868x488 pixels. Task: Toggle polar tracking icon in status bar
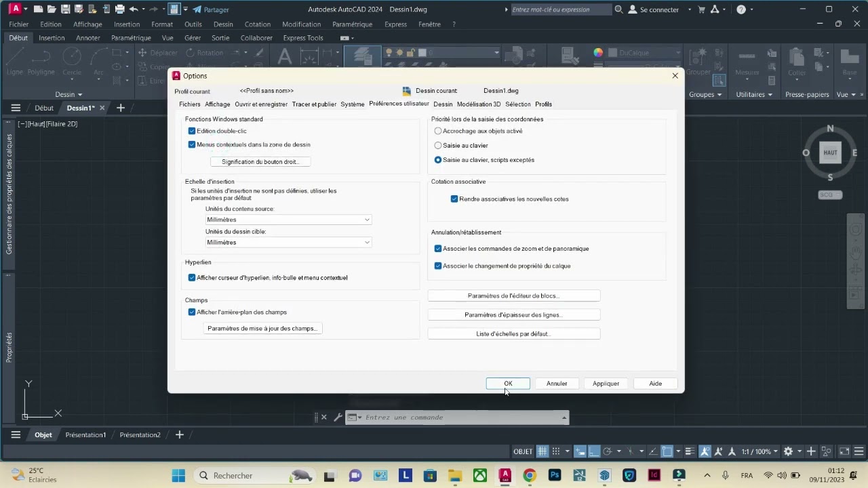point(608,451)
